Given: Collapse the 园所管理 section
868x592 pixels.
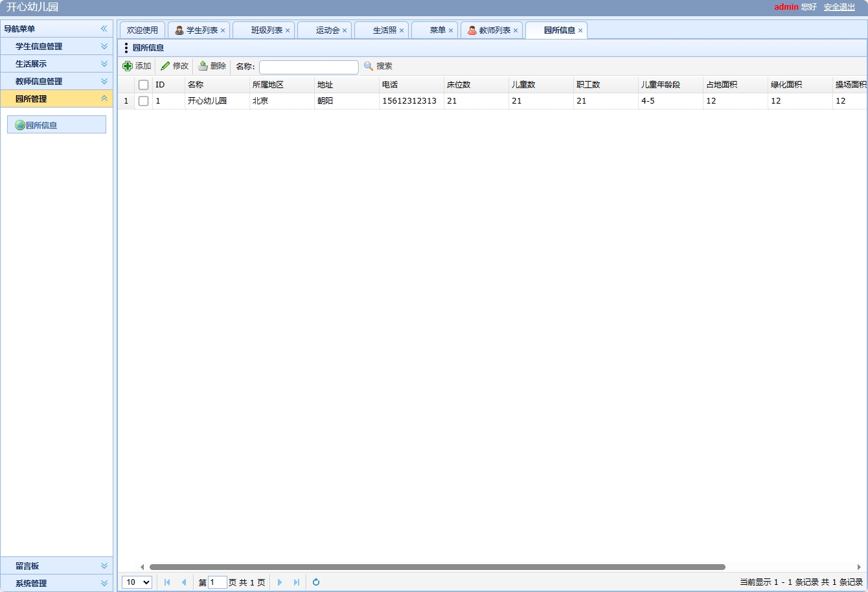Looking at the screenshot, I should point(104,98).
